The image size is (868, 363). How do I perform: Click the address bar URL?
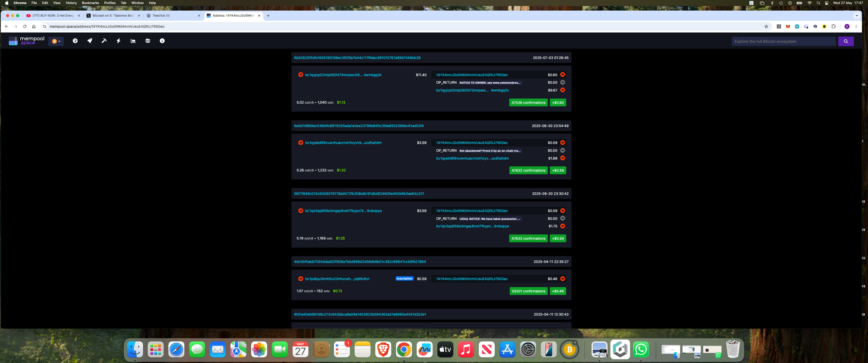point(107,26)
